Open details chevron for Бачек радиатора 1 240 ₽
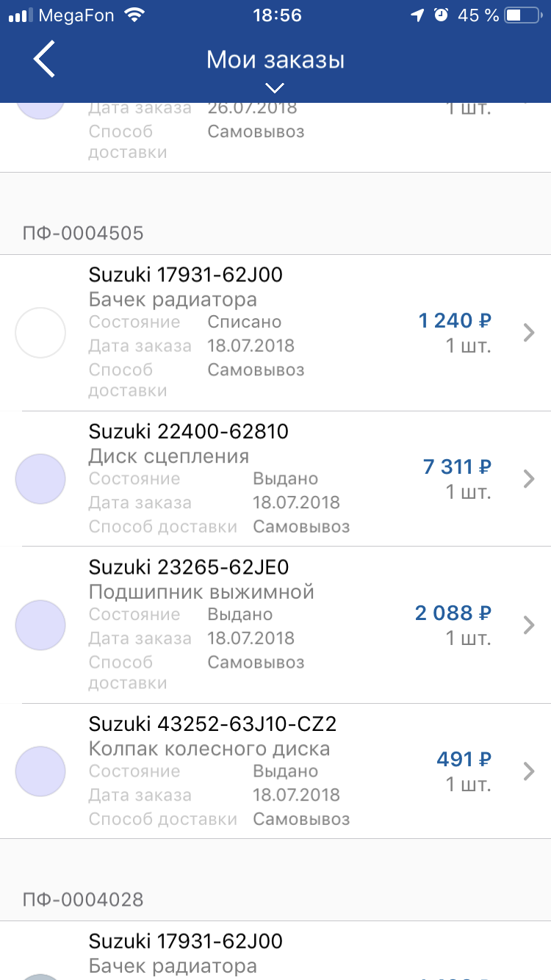 [529, 333]
